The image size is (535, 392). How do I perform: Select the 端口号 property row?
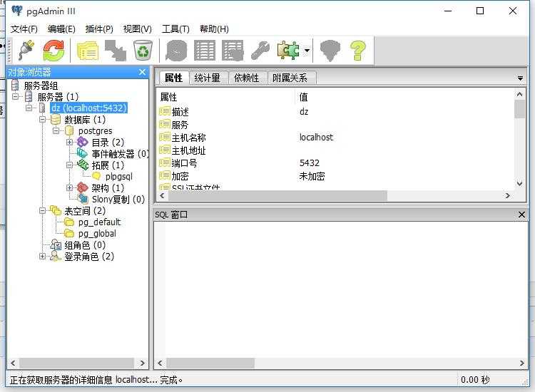[336, 163]
